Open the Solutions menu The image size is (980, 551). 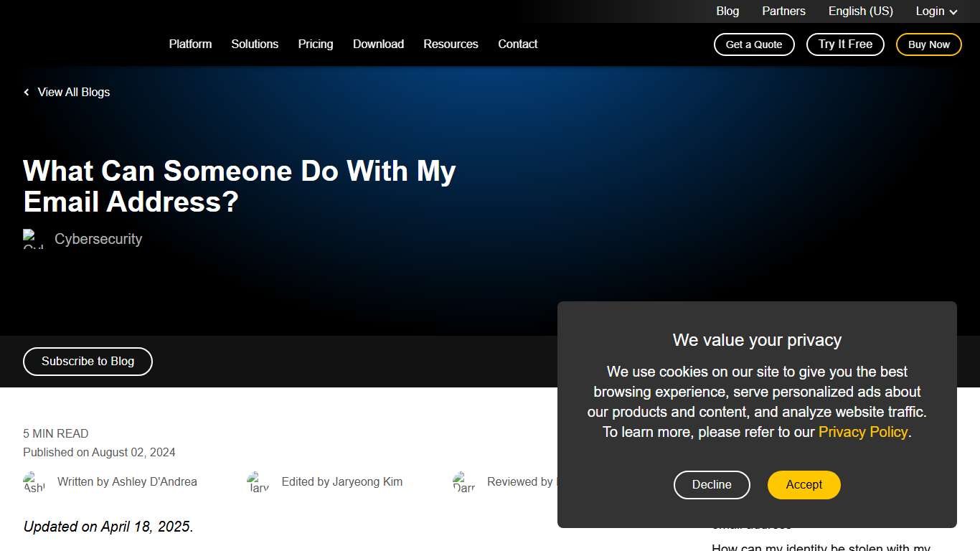point(255,44)
